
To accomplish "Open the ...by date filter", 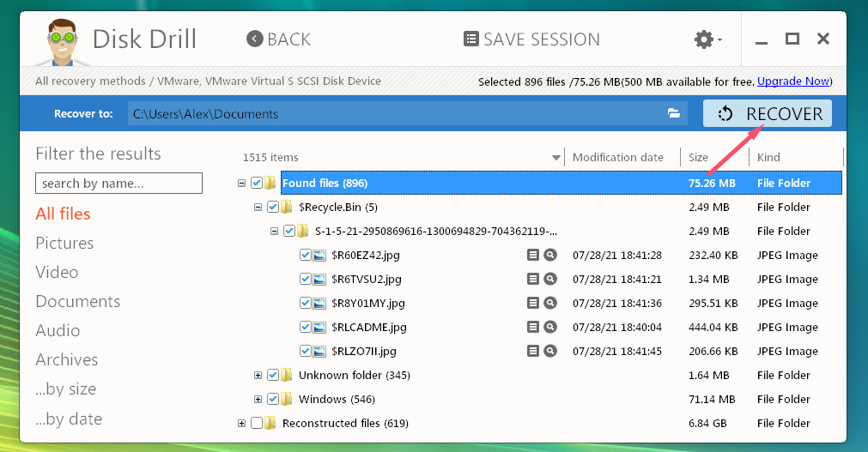I will (70, 419).
